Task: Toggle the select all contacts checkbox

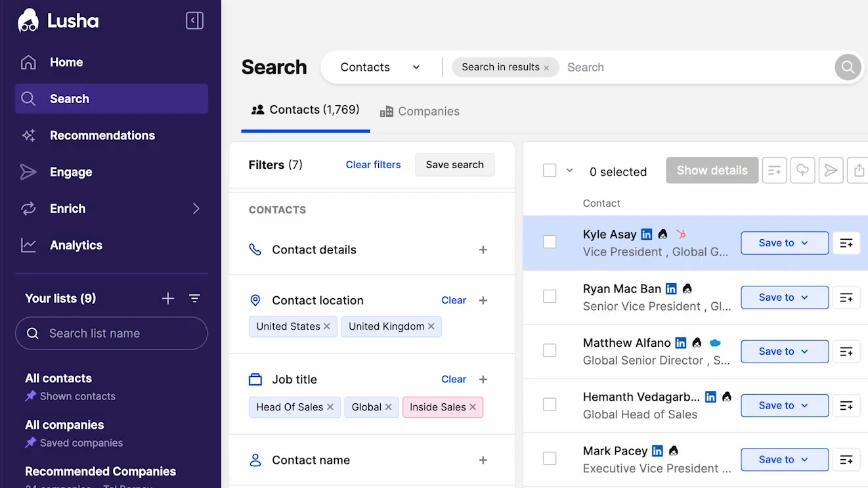Action: click(550, 171)
